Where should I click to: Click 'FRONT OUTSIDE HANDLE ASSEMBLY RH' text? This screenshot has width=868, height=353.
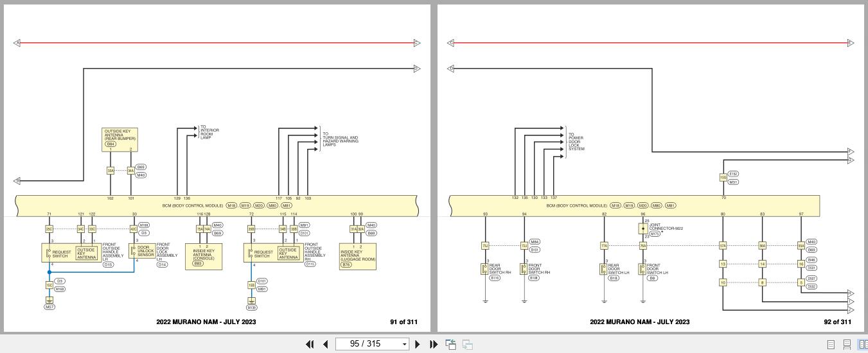pyautogui.click(x=315, y=252)
